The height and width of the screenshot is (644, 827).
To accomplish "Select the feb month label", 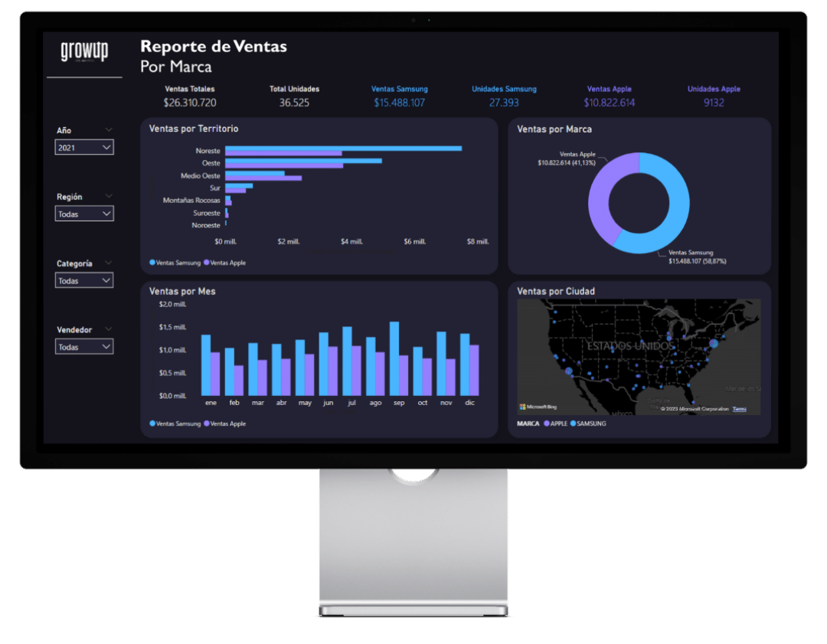I will (x=234, y=403).
